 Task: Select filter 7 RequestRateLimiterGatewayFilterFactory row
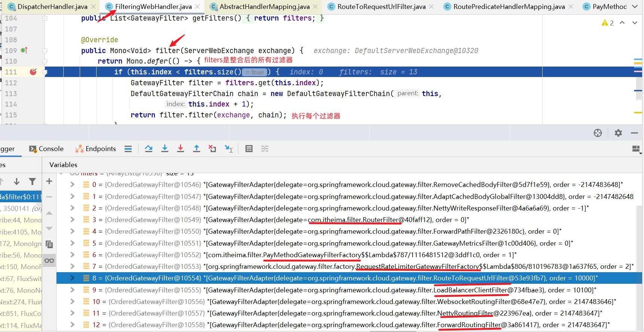[x=347, y=267]
